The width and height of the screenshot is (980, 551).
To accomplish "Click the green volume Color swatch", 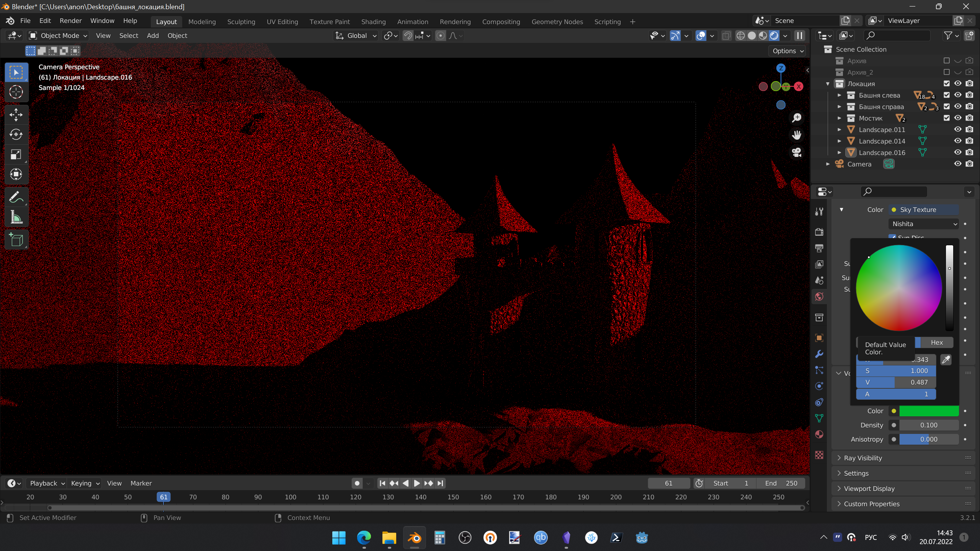I will point(929,411).
